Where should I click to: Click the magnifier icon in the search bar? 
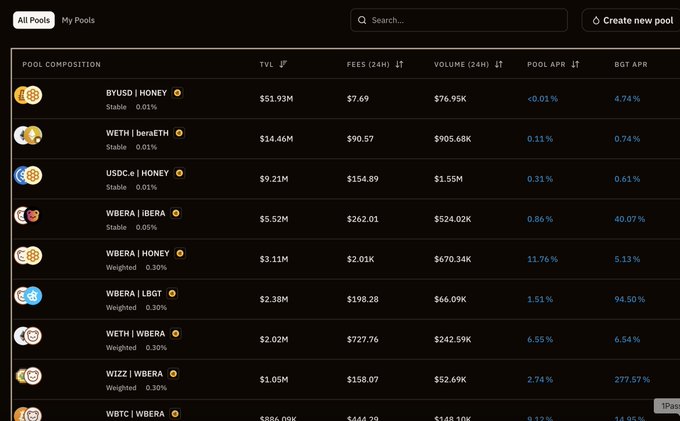pyautogui.click(x=362, y=20)
